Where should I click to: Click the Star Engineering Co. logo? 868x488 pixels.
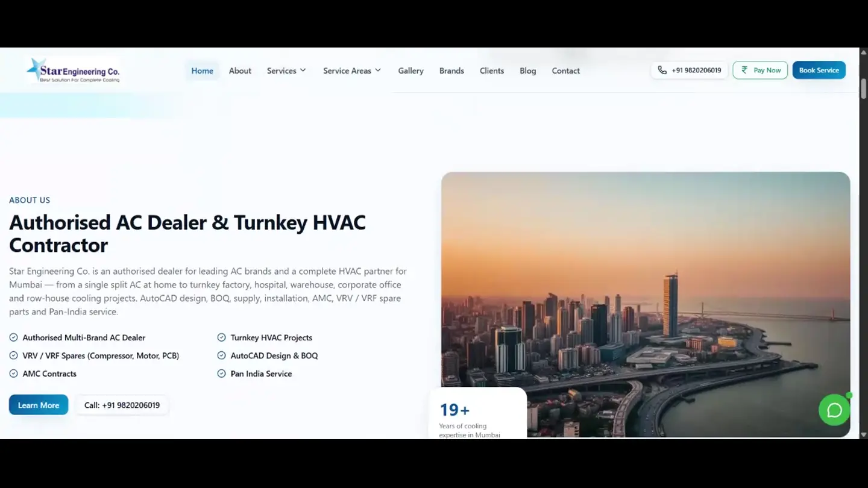click(73, 70)
